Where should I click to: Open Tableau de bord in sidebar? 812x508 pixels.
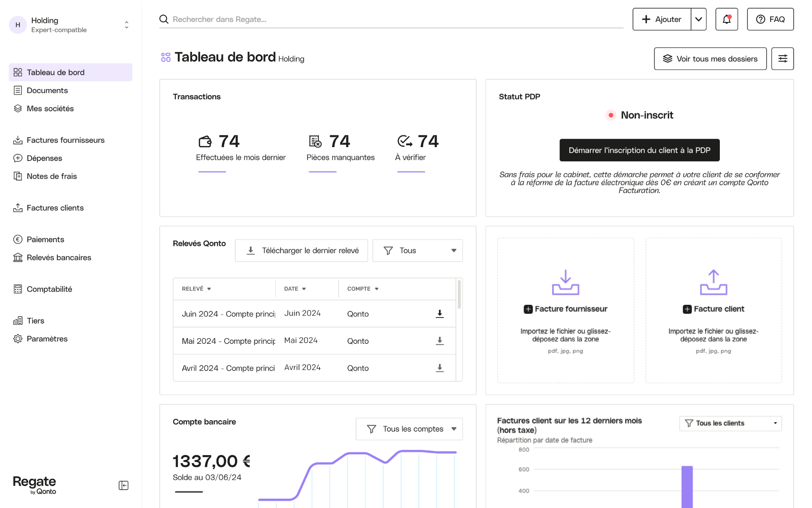click(71, 72)
